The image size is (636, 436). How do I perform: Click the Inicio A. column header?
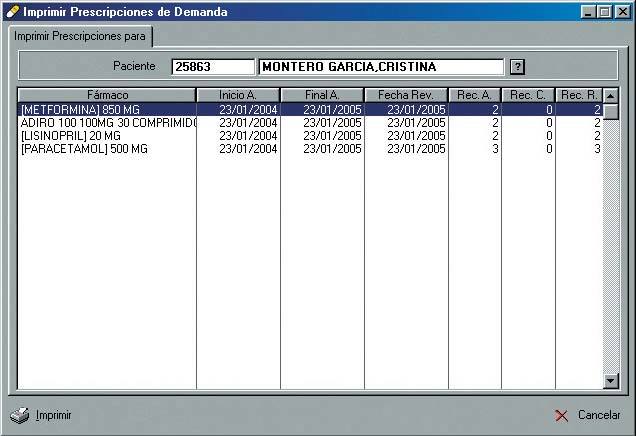(x=238, y=95)
